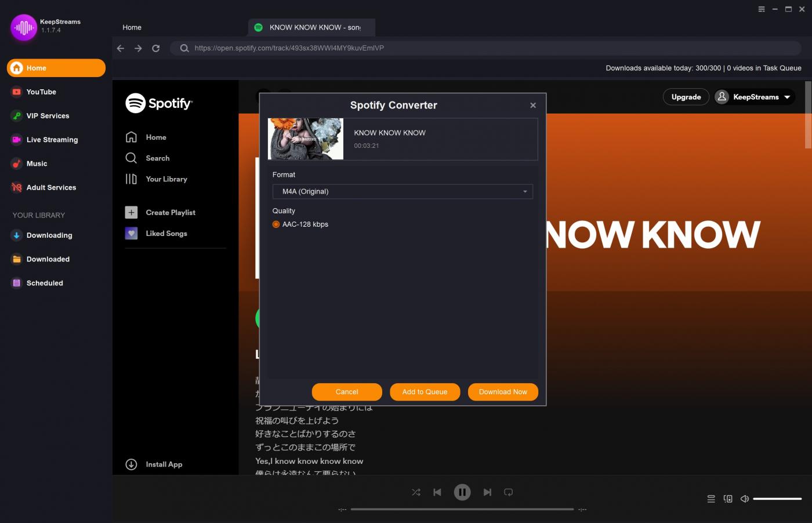Go to Spotify Home

tap(146, 137)
